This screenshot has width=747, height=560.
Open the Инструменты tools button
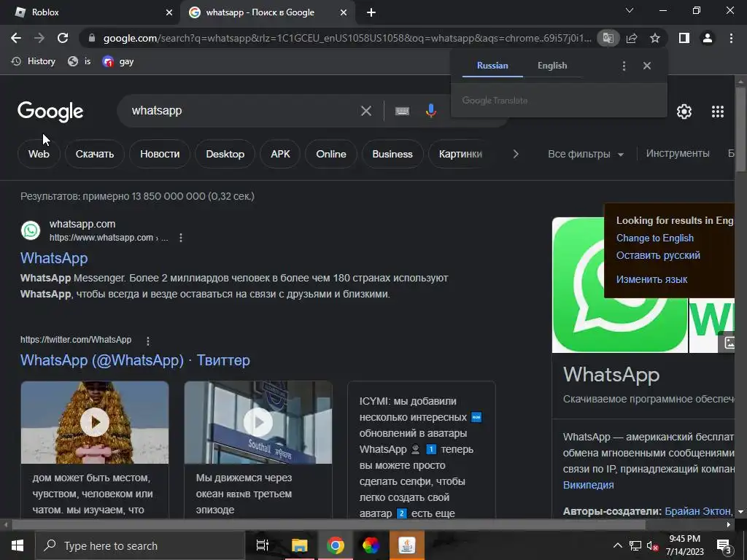pyautogui.click(x=678, y=153)
